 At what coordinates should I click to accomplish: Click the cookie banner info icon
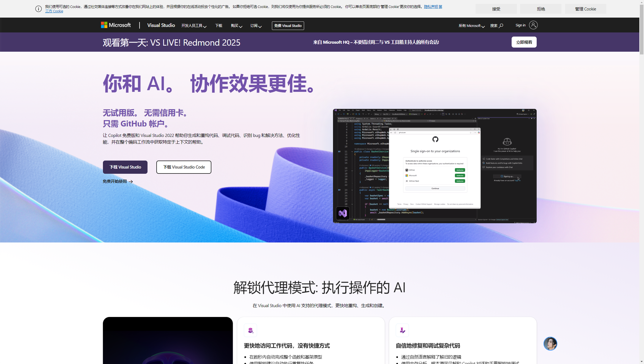39,9
